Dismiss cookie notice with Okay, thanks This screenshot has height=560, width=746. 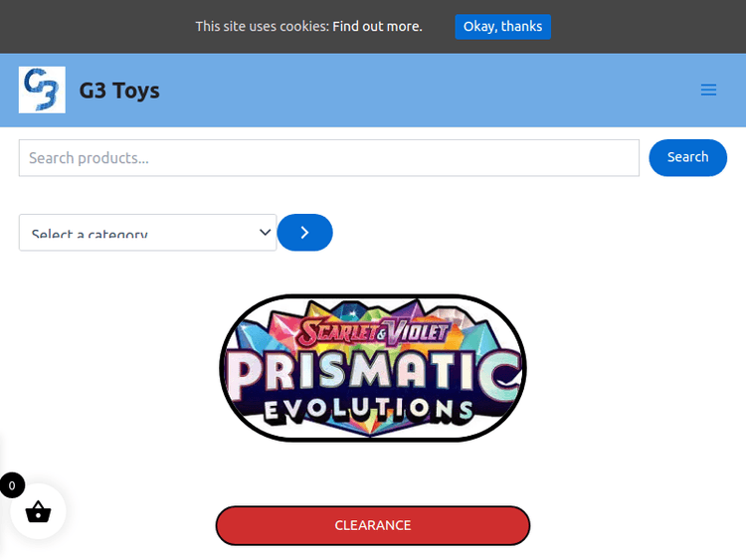502,27
